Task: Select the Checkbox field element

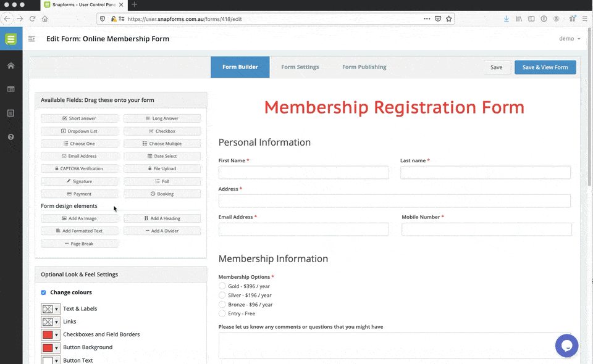Action: [x=162, y=131]
